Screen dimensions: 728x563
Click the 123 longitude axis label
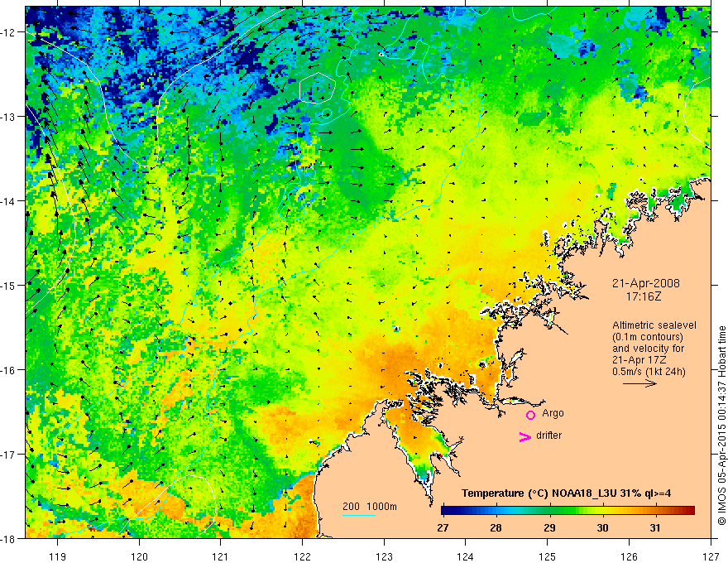[384, 556]
